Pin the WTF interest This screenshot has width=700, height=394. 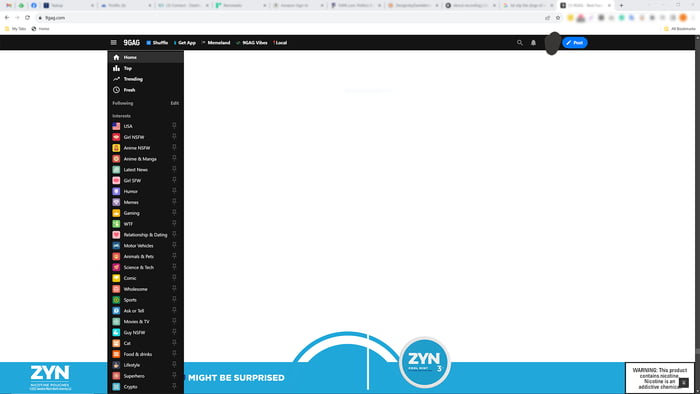pos(174,224)
